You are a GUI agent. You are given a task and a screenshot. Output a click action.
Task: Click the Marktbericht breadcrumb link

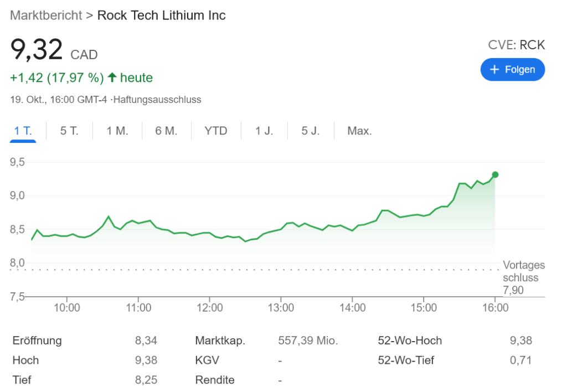(45, 15)
